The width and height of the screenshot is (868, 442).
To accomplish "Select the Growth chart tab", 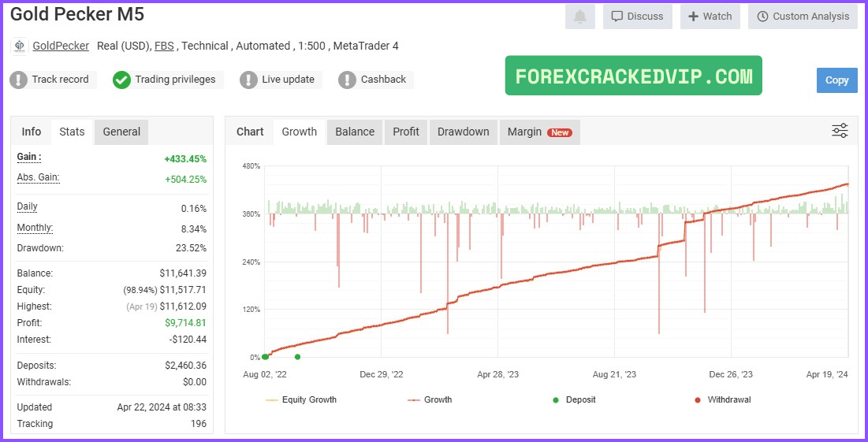I will (x=299, y=132).
